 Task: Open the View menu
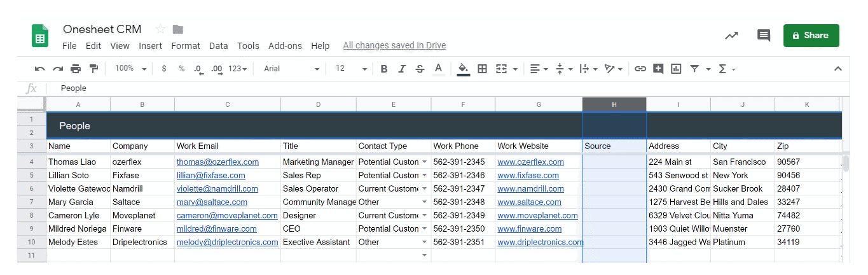(x=120, y=46)
